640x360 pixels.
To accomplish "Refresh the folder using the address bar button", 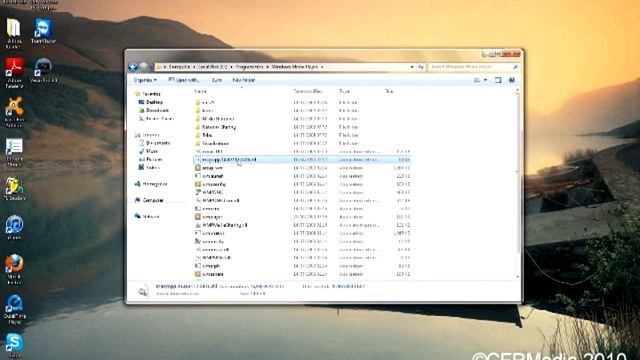I will [421, 67].
